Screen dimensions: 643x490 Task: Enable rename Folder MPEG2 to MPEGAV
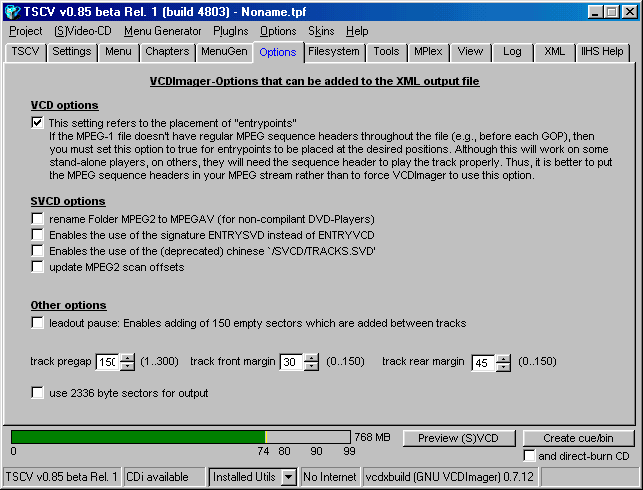38,218
